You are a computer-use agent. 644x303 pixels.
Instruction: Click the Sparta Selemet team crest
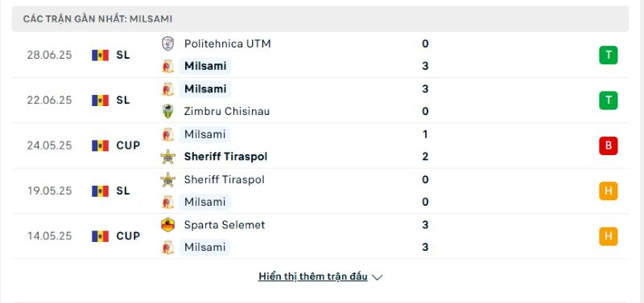click(167, 225)
